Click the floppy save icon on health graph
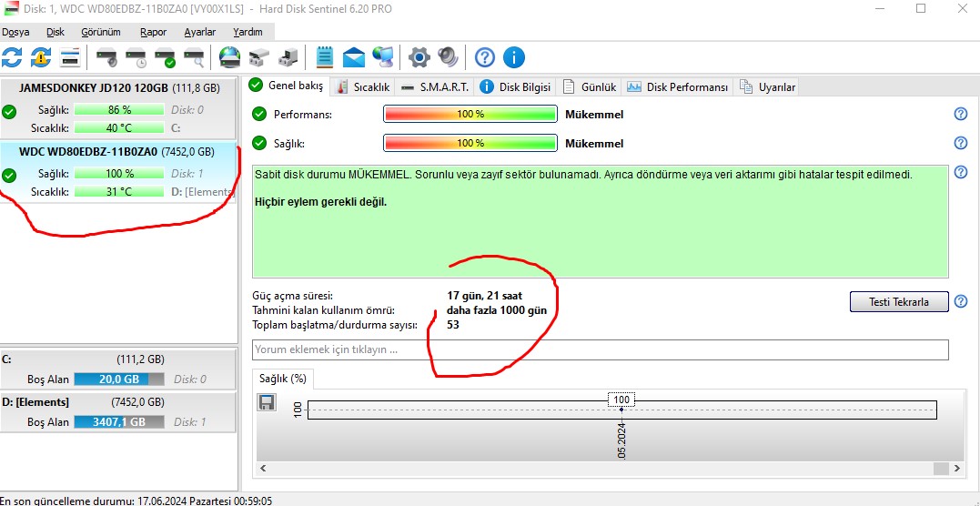This screenshot has width=980, height=506. [267, 402]
